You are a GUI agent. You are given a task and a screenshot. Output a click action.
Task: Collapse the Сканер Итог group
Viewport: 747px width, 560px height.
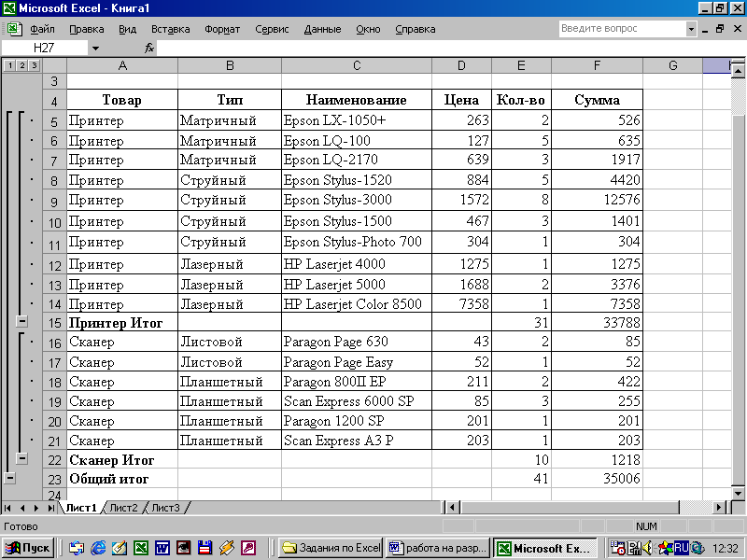[21, 458]
